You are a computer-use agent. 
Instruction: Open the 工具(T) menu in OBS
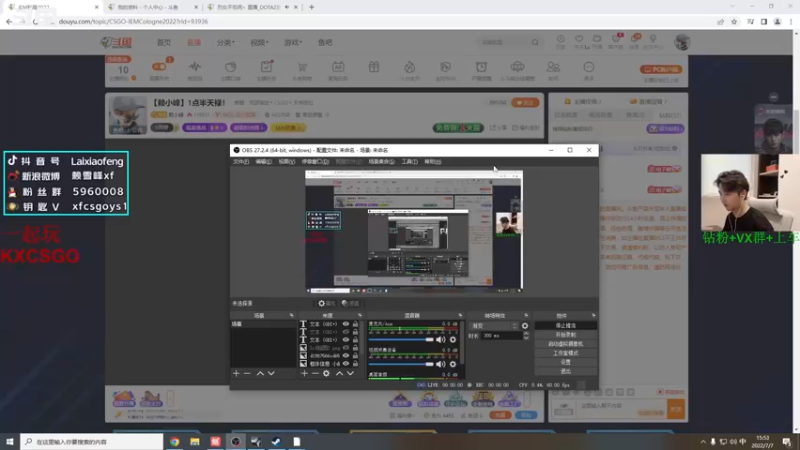coord(409,162)
